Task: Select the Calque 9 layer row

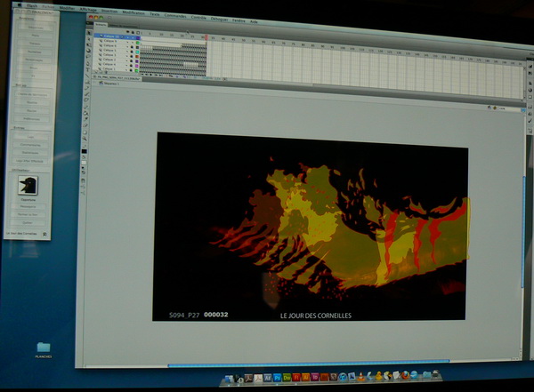Action: (x=117, y=41)
